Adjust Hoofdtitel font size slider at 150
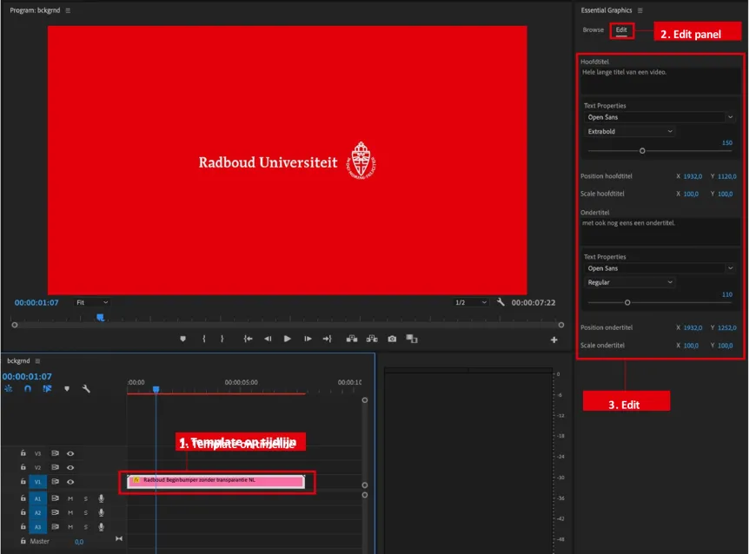 (x=642, y=151)
